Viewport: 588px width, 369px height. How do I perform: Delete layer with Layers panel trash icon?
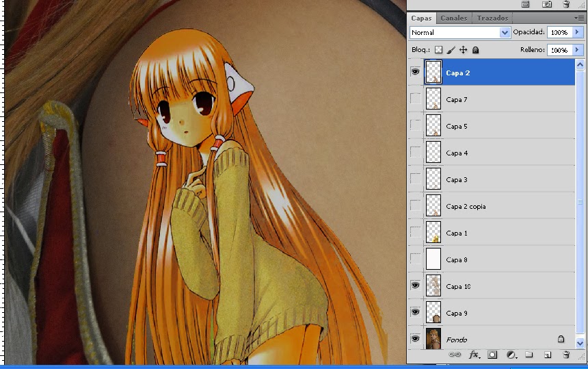[x=566, y=355]
